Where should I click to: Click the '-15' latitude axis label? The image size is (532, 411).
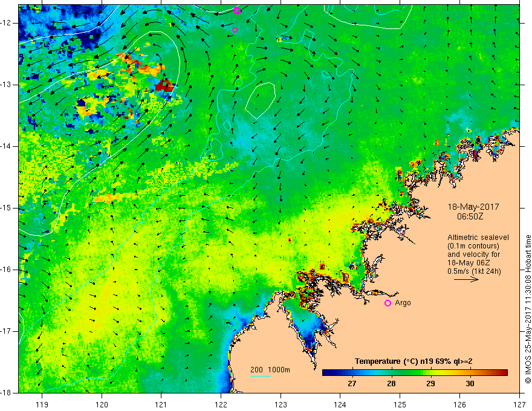coord(6,208)
